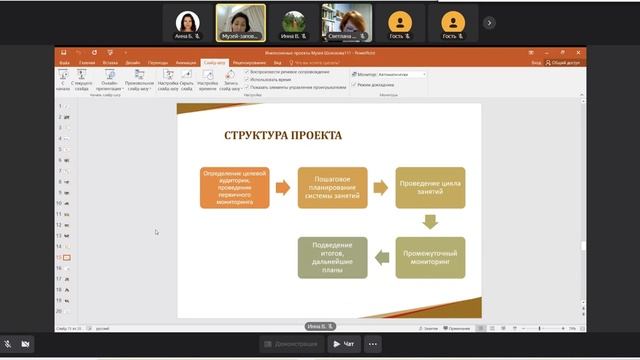Click start-presentation icon in quick access toolbar
The image size is (640, 360).
pyautogui.click(x=110, y=53)
